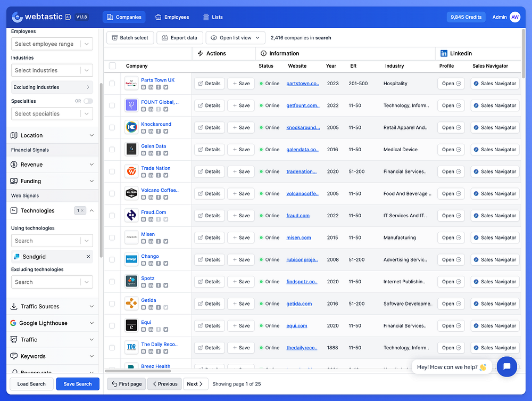Click the Fraud.Com company logo

point(131,216)
